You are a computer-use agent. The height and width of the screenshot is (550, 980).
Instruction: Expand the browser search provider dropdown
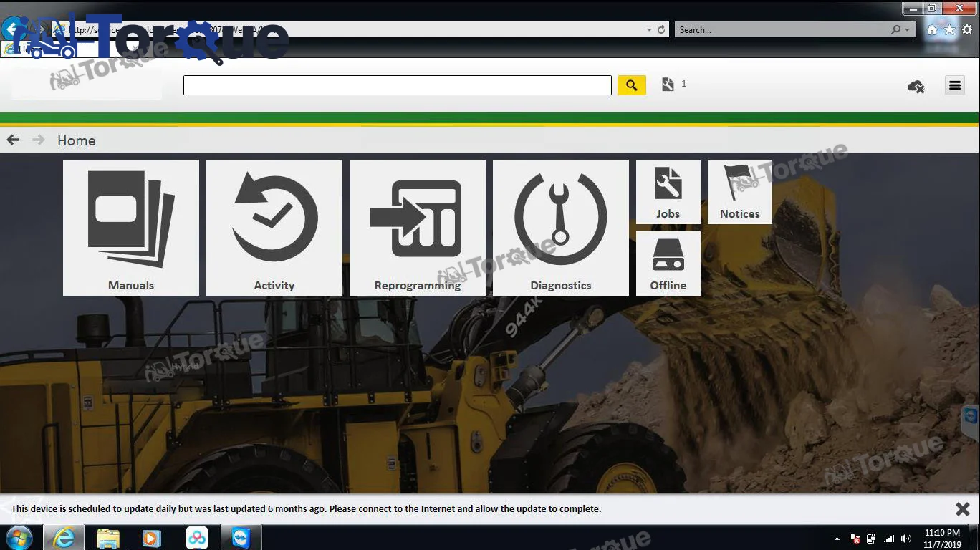click(x=908, y=30)
